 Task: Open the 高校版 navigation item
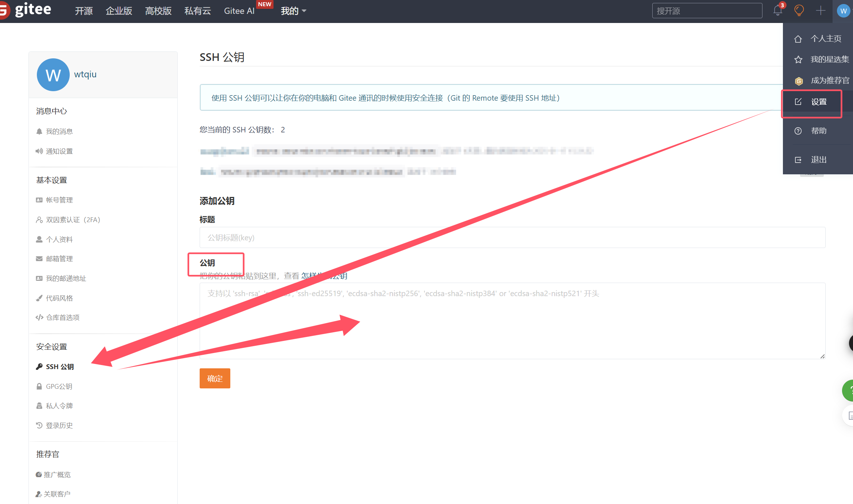[158, 11]
